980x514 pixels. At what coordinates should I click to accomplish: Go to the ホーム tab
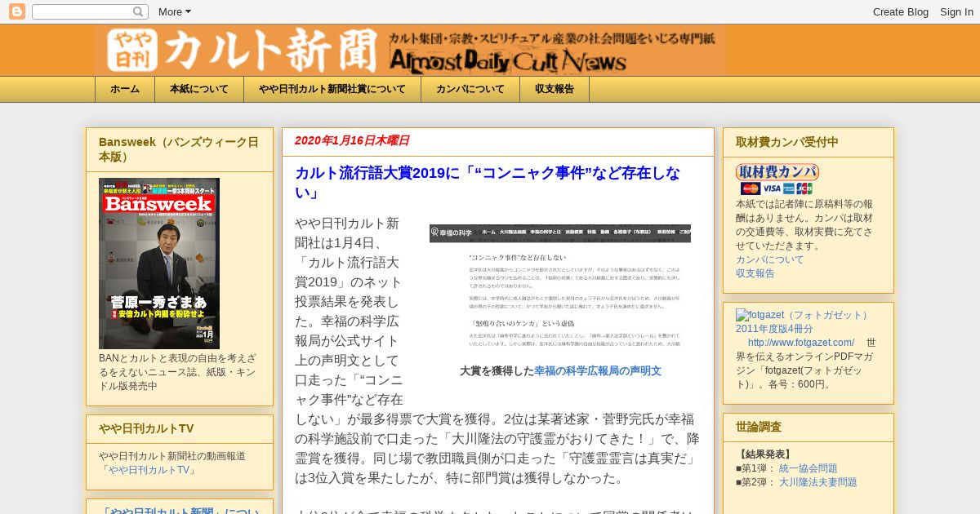(x=125, y=89)
